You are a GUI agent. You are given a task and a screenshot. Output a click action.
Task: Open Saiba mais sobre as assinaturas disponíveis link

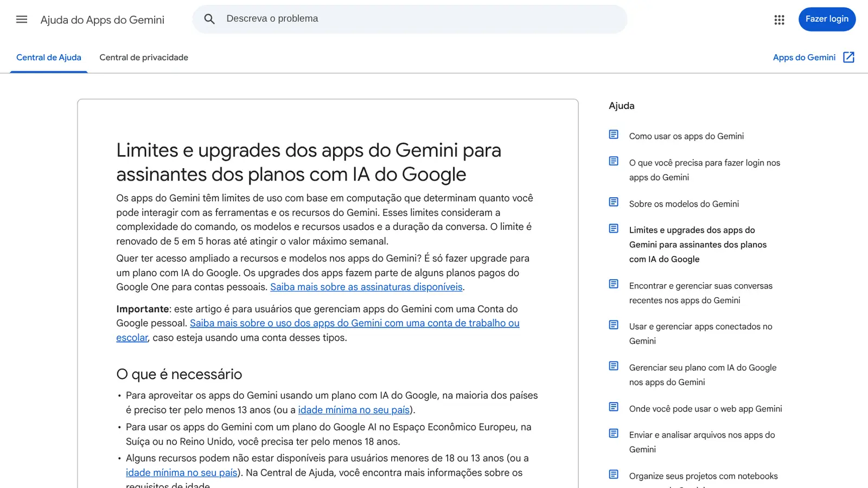click(366, 287)
